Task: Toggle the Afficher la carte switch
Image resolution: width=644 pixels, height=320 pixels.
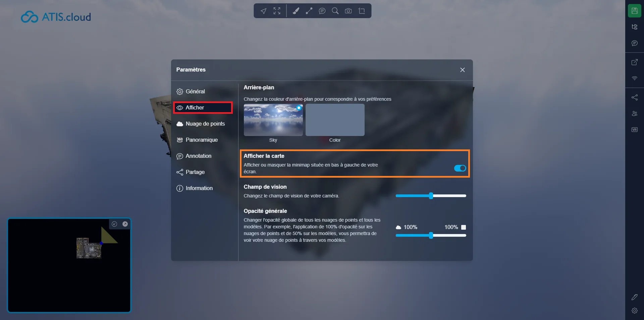Action: [x=460, y=168]
